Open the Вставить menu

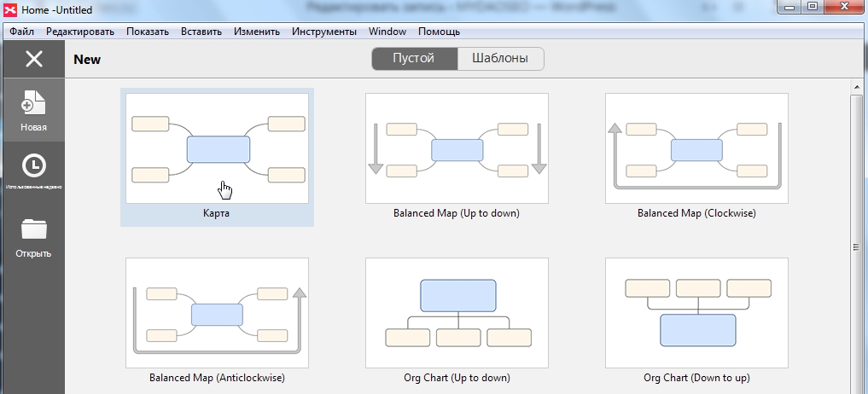click(x=201, y=32)
